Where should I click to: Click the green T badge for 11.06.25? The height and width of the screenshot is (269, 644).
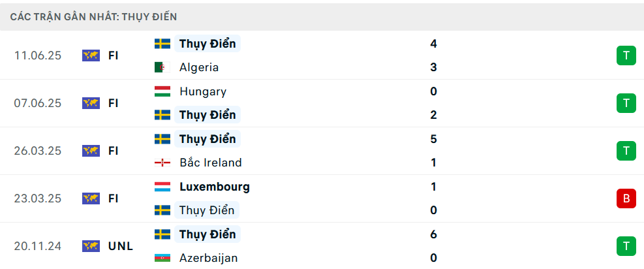click(x=626, y=55)
